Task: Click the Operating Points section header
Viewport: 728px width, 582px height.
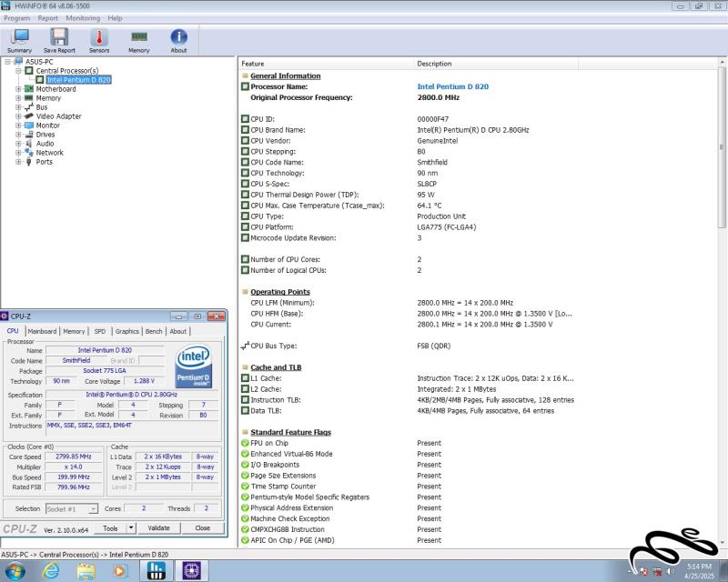Action: coord(280,292)
